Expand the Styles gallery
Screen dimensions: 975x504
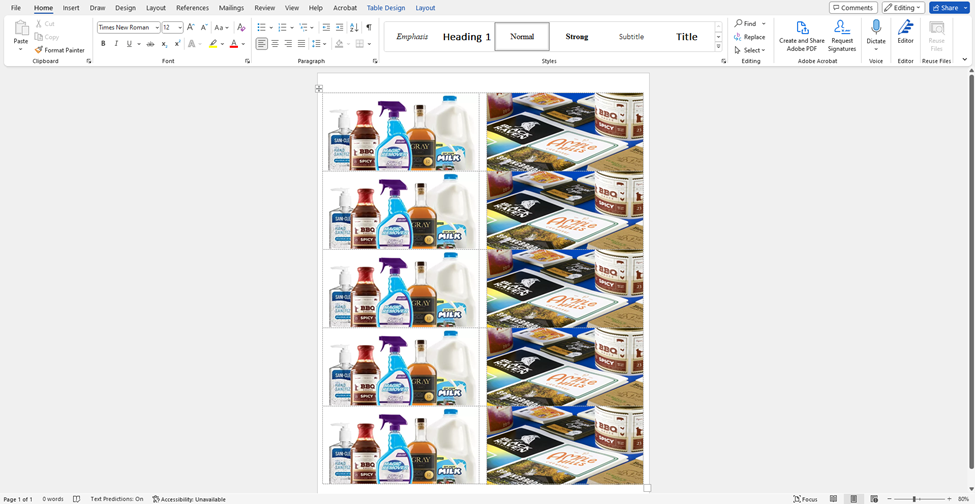(x=719, y=47)
